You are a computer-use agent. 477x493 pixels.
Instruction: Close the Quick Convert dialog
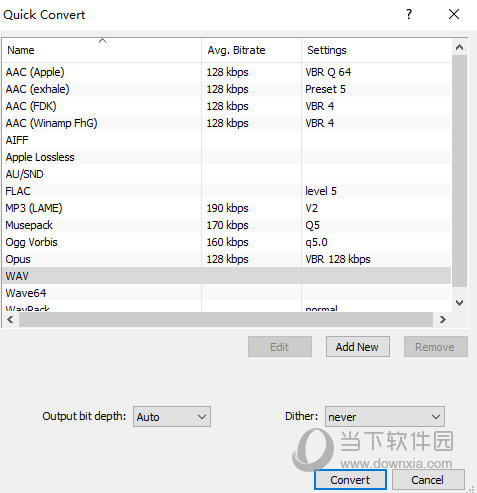pos(454,14)
